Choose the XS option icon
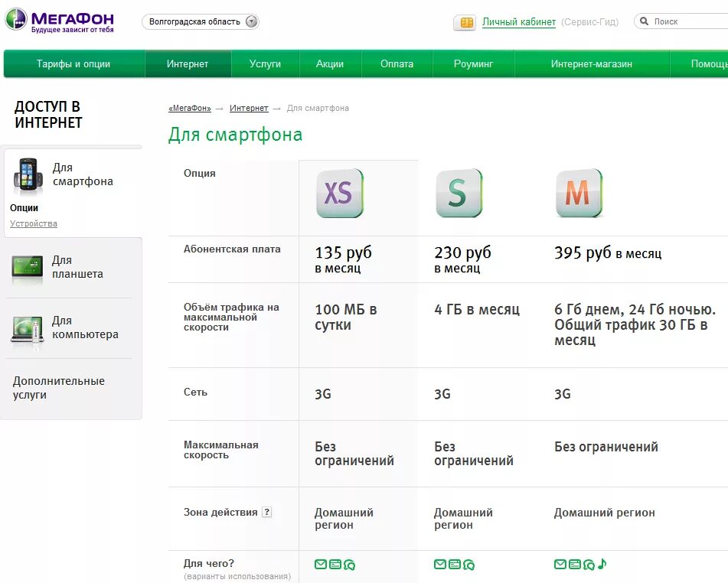Screen dimensions: 728x583 [339, 193]
